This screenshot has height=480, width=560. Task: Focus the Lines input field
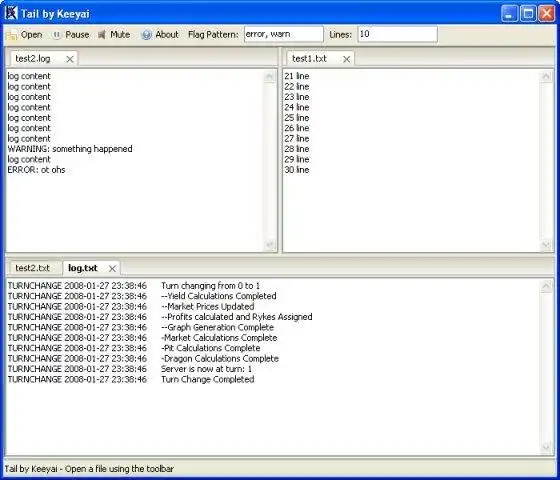pos(398,34)
